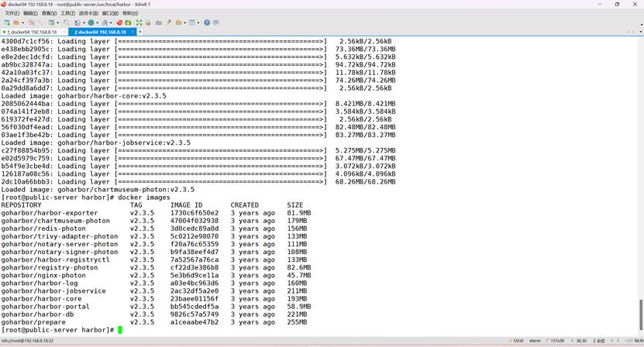Expand the arrow left of the globe
This screenshot has width=644, height=347.
pyautogui.click(x=84, y=22)
